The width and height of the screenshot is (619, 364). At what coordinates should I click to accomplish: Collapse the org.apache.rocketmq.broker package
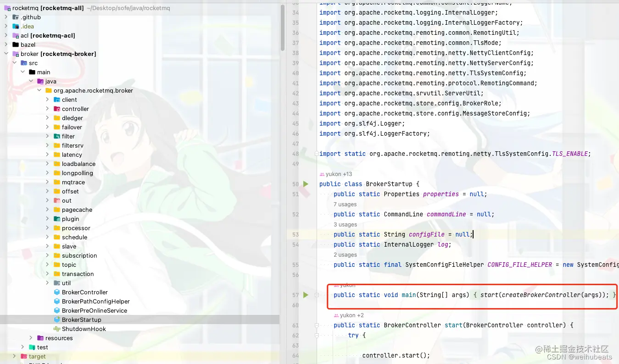(x=39, y=90)
